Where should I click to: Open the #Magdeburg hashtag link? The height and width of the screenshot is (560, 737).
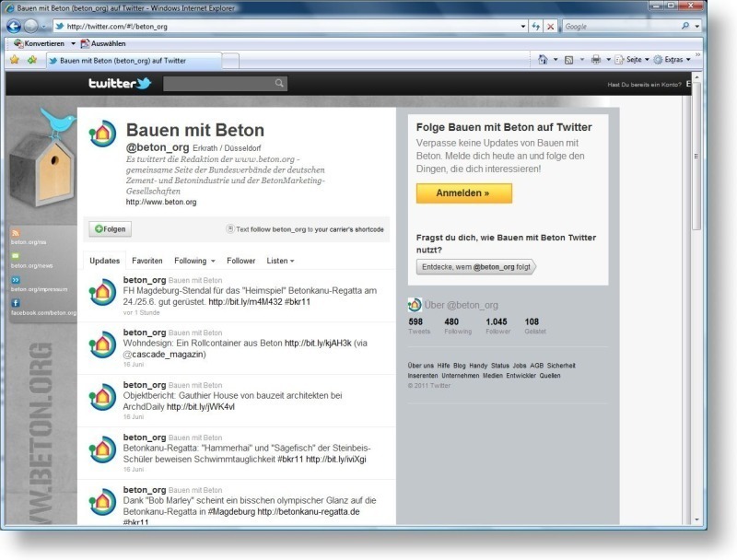pyautogui.click(x=231, y=511)
